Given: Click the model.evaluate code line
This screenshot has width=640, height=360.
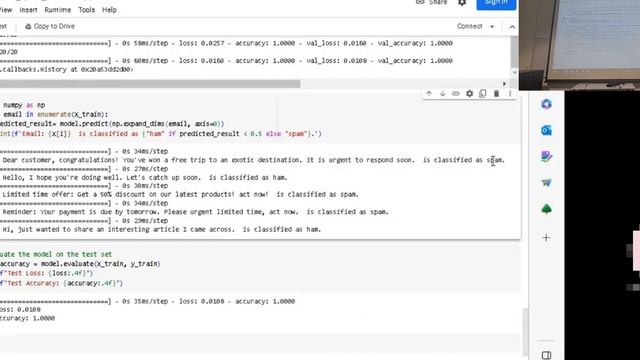Looking at the screenshot, I should 80,264.
